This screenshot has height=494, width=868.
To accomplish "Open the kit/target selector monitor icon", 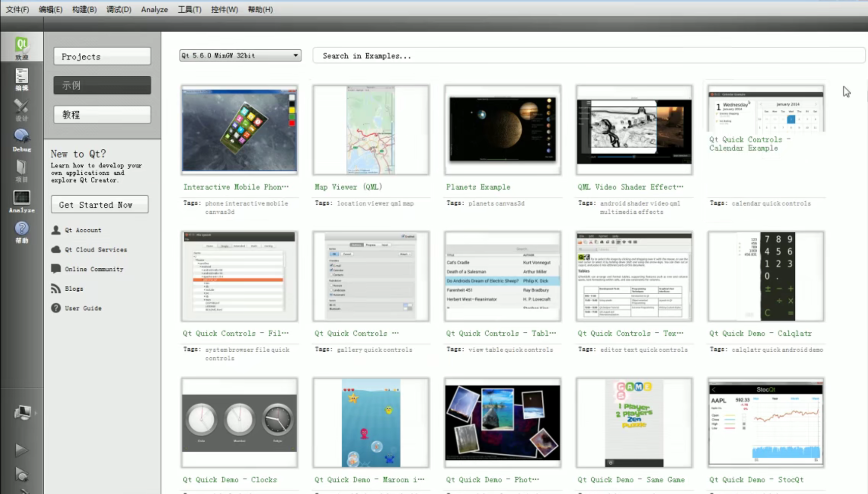I will (22, 412).
